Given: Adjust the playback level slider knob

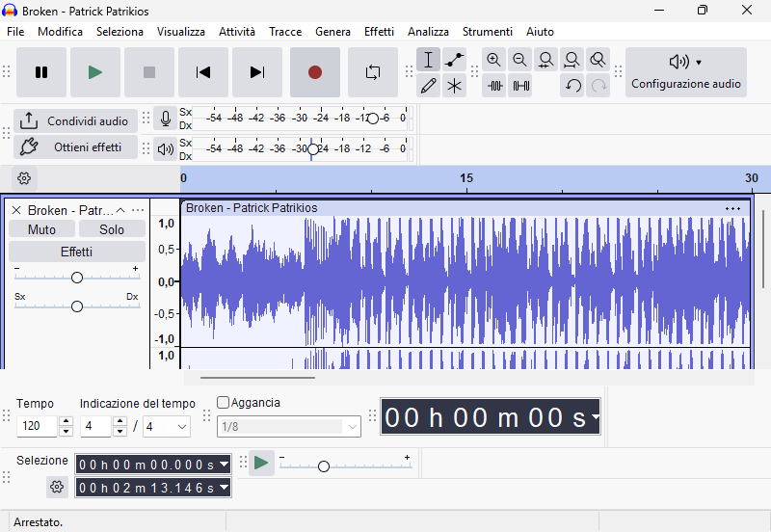Looking at the screenshot, I should 312,149.
